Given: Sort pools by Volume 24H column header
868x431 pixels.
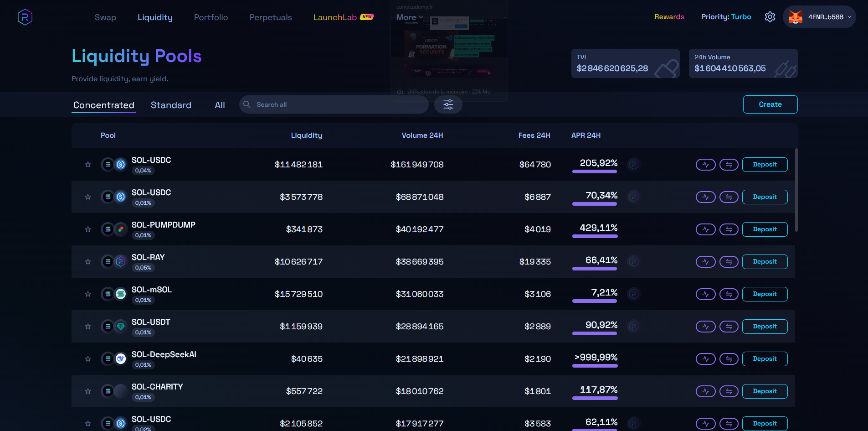Looking at the screenshot, I should pyautogui.click(x=422, y=135).
